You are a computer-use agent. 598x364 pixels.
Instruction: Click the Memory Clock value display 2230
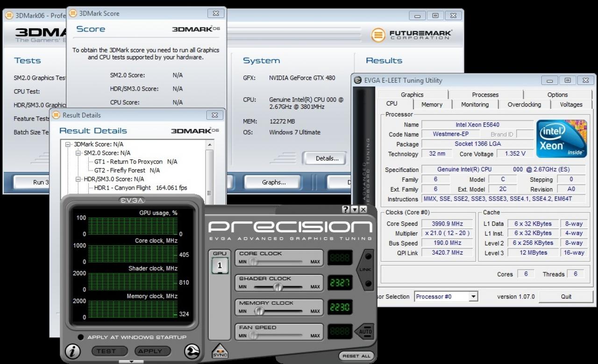tap(340, 307)
